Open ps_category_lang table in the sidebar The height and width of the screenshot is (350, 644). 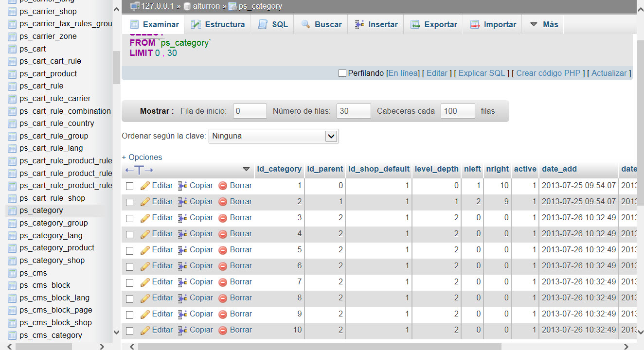(51, 236)
